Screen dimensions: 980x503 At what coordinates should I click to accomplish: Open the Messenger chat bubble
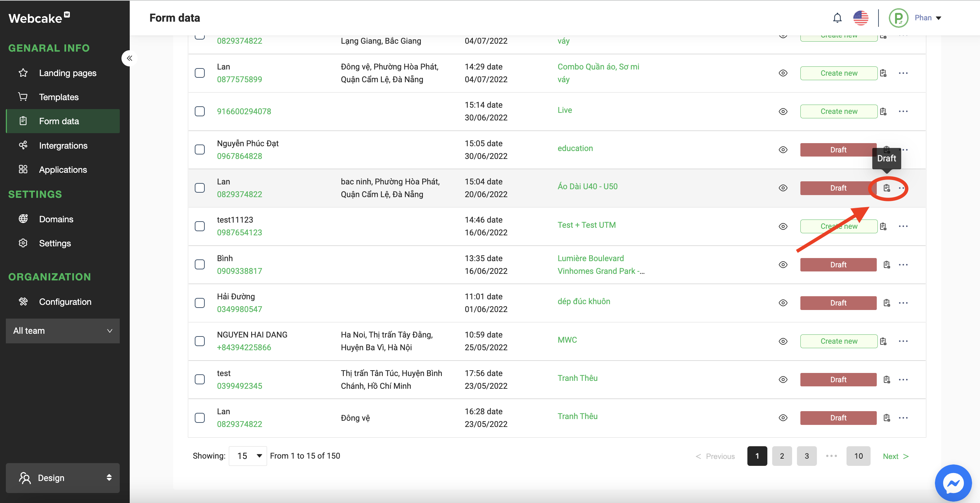coord(954,483)
